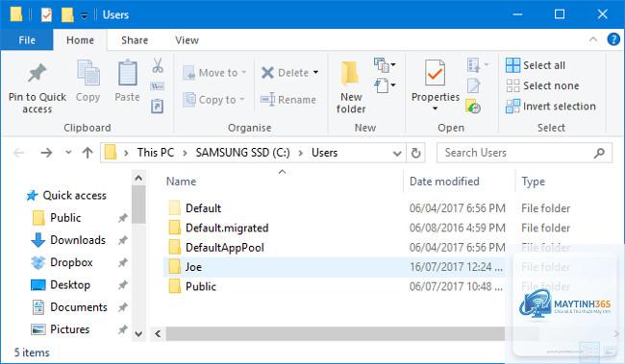Sort by the Name column header
The image size is (625, 364).
pyautogui.click(x=181, y=182)
